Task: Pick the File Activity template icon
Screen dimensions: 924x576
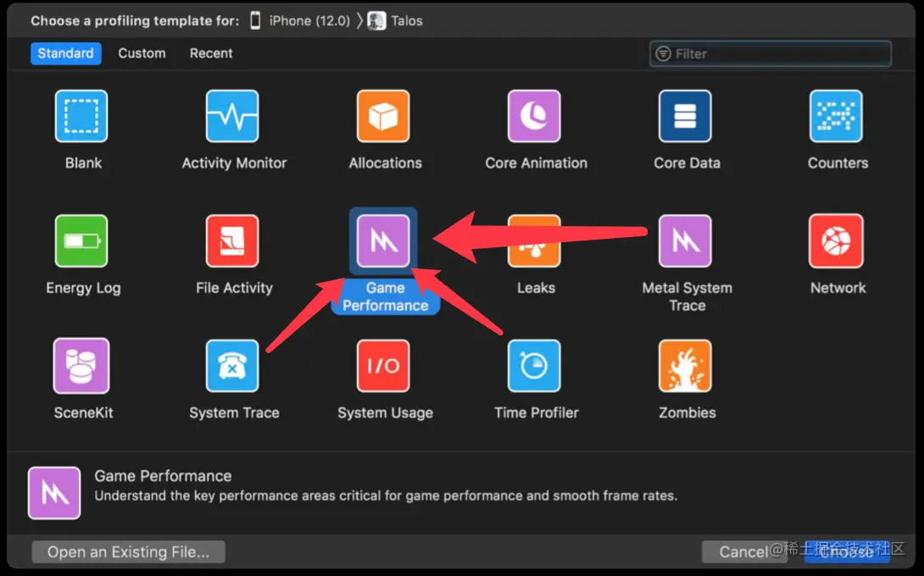Action: pyautogui.click(x=232, y=241)
